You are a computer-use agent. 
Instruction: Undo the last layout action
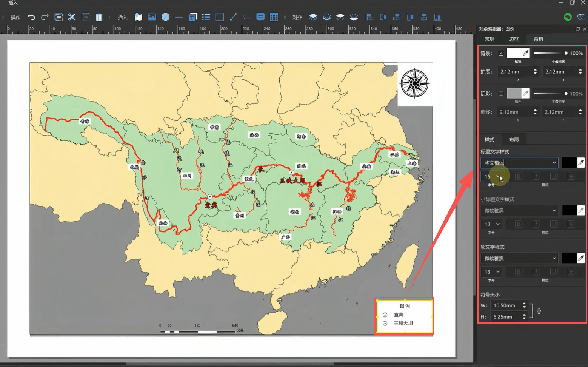pos(31,17)
